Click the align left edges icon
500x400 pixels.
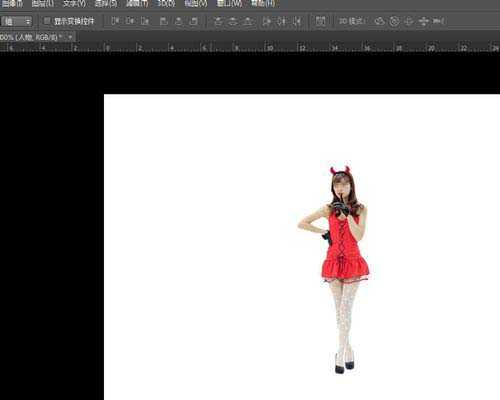(164, 21)
